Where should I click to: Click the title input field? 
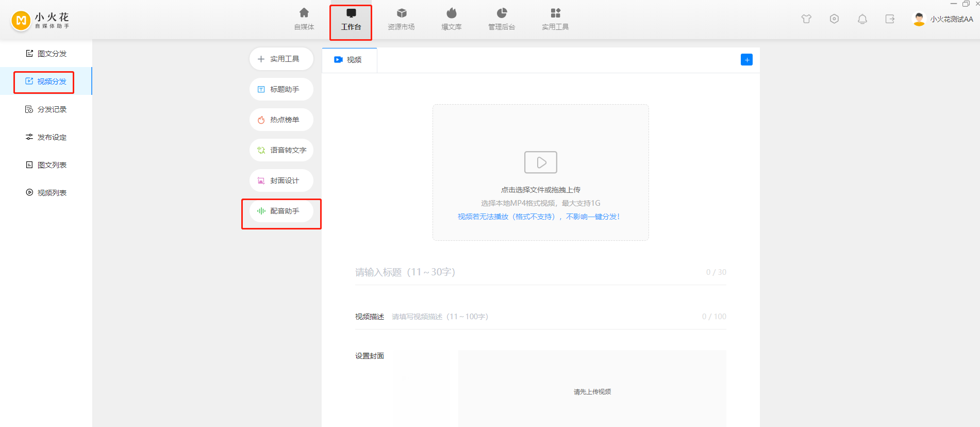point(526,272)
